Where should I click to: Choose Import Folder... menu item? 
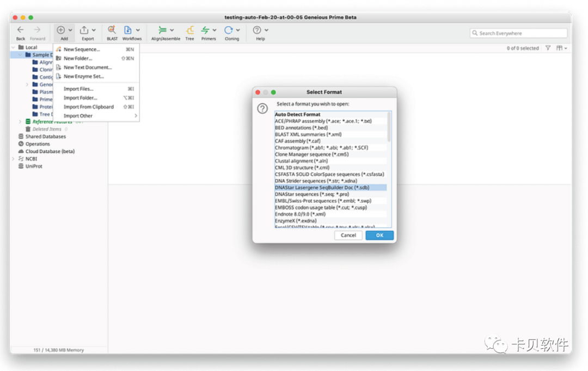point(96,98)
